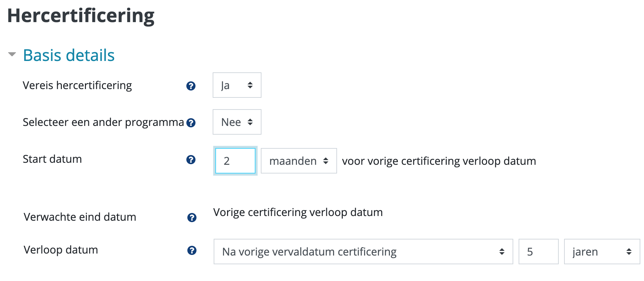Screen dimensions: 644x281
Task: Open help for Selecteer een ander programma
Action: (x=191, y=123)
